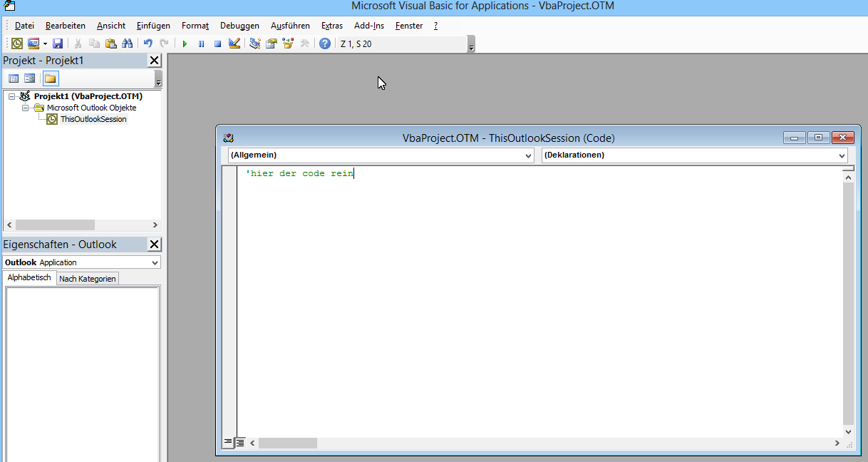The image size is (868, 462).
Task: Open the toolbar options arrow after Z 1, S 20
Action: (x=470, y=45)
